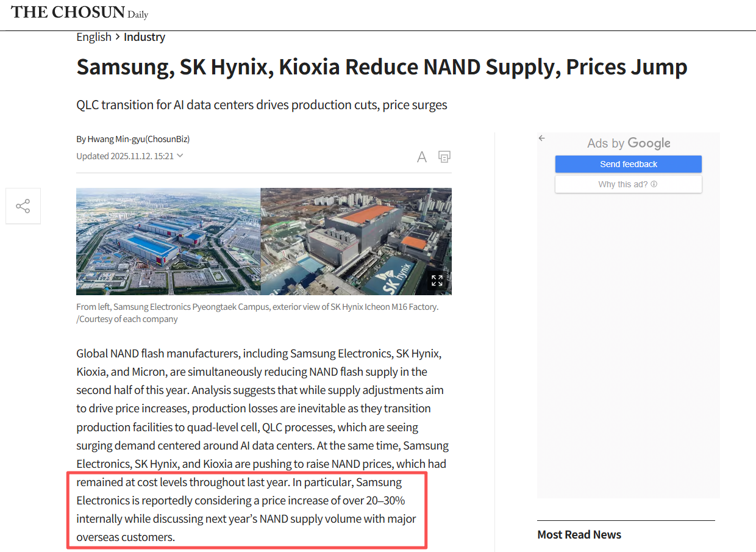The height and width of the screenshot is (552, 756).
Task: Click the back arrow in the ad panel
Action: pos(542,138)
